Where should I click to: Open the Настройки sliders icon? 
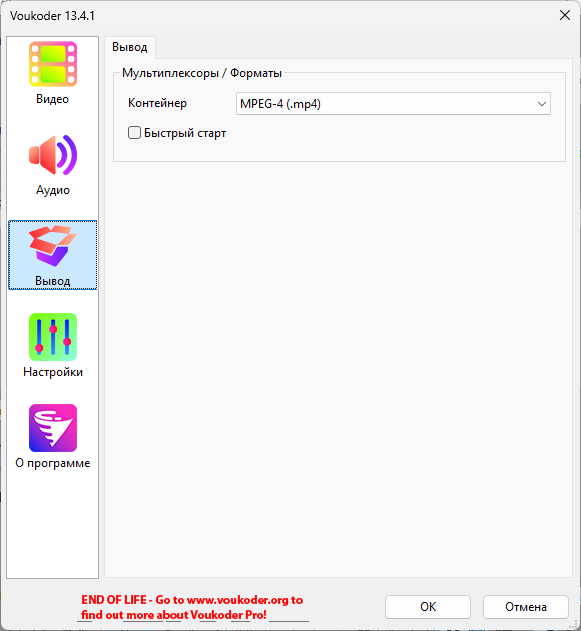pos(53,337)
